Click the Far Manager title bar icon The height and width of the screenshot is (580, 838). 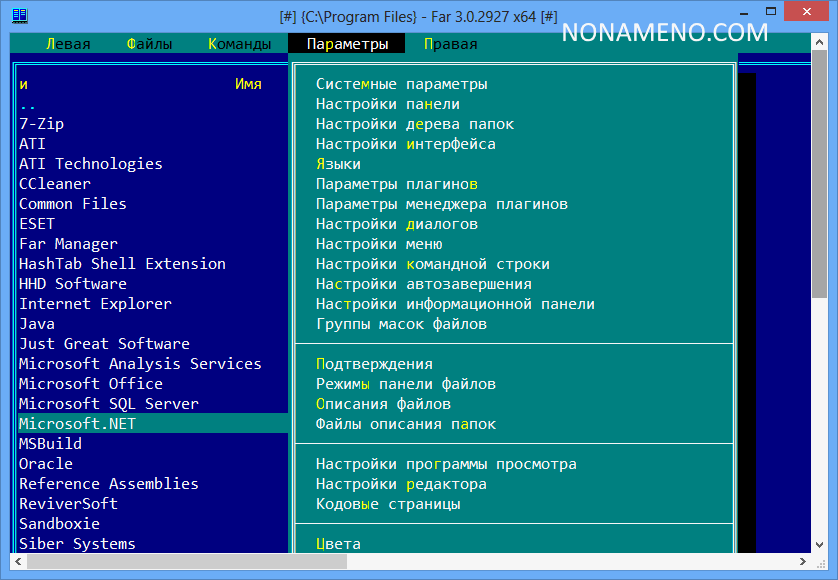pyautogui.click(x=19, y=16)
